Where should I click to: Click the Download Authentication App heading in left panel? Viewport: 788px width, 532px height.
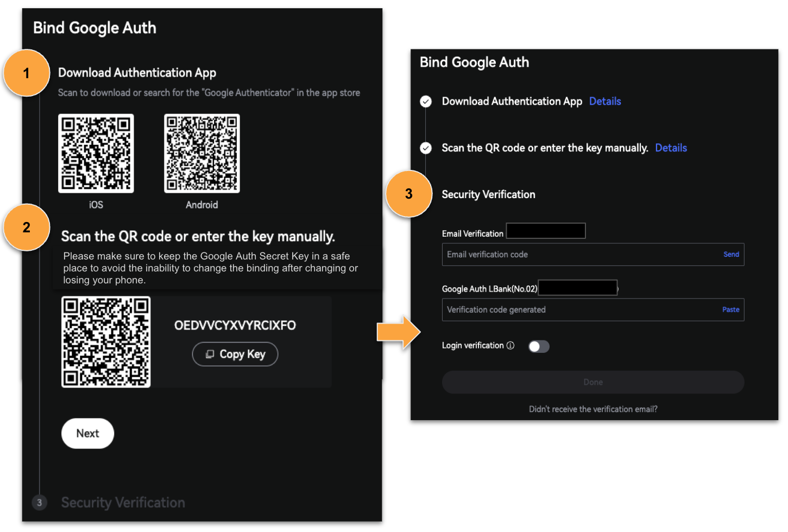tap(137, 73)
